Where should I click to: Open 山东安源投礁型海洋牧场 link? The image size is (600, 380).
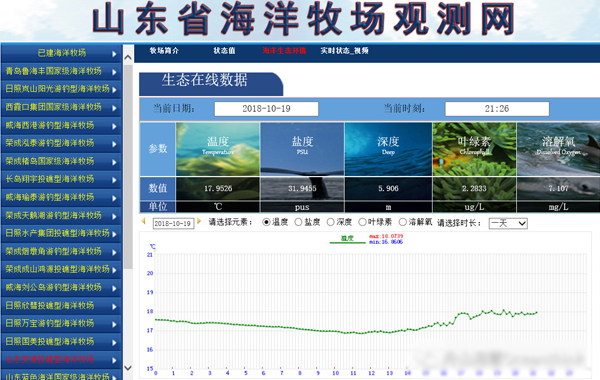pyautogui.click(x=50, y=359)
